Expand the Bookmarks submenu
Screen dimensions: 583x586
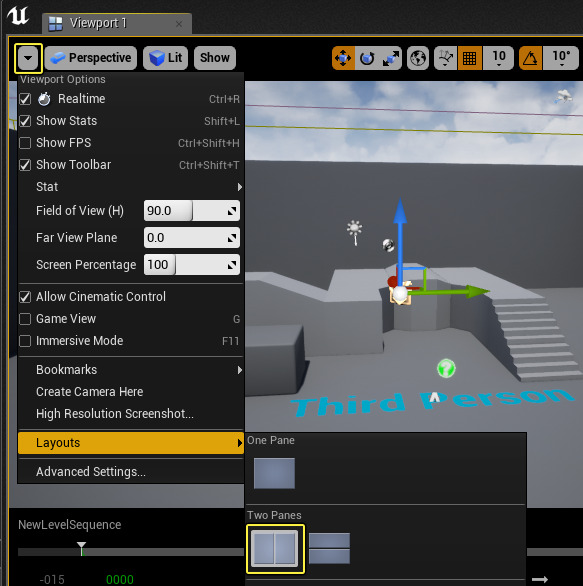click(131, 370)
